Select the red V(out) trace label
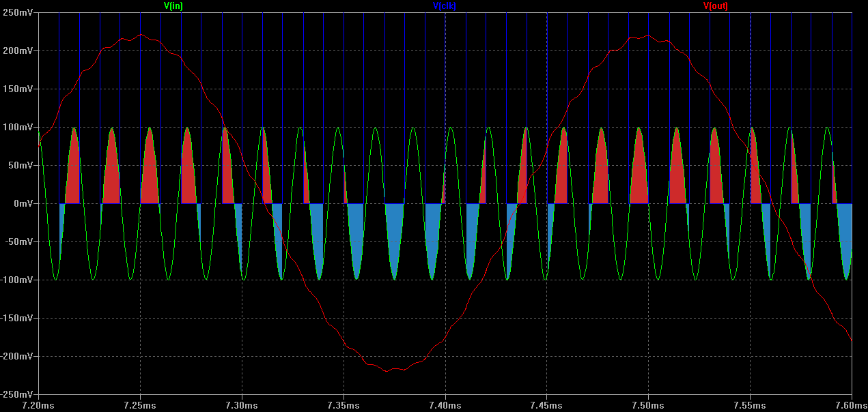Viewport: 868px width, 412px height. click(x=716, y=5)
